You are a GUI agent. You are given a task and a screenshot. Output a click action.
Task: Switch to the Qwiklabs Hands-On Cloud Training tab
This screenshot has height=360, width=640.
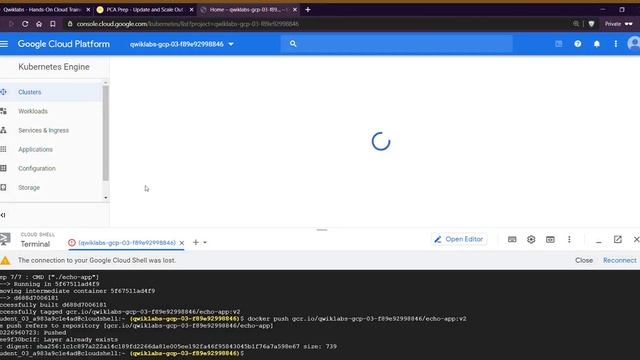pos(43,9)
